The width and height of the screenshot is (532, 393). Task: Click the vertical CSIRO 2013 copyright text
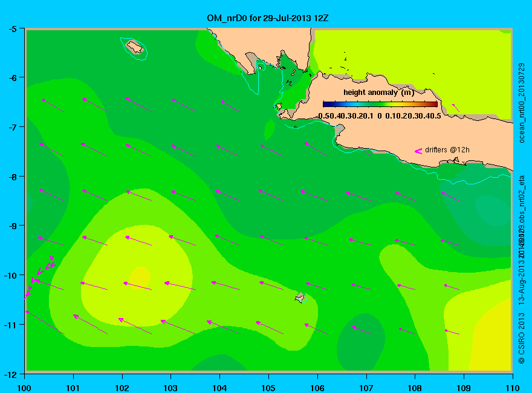(x=522, y=338)
